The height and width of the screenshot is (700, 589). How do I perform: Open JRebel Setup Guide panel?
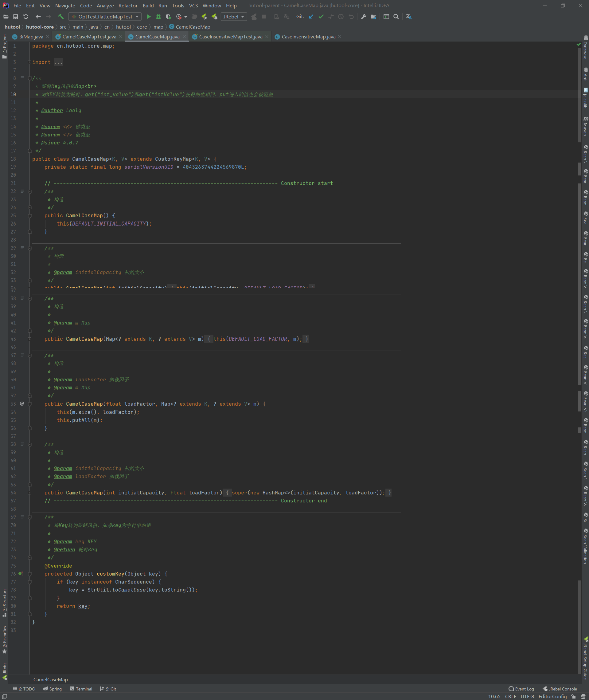tap(586, 658)
